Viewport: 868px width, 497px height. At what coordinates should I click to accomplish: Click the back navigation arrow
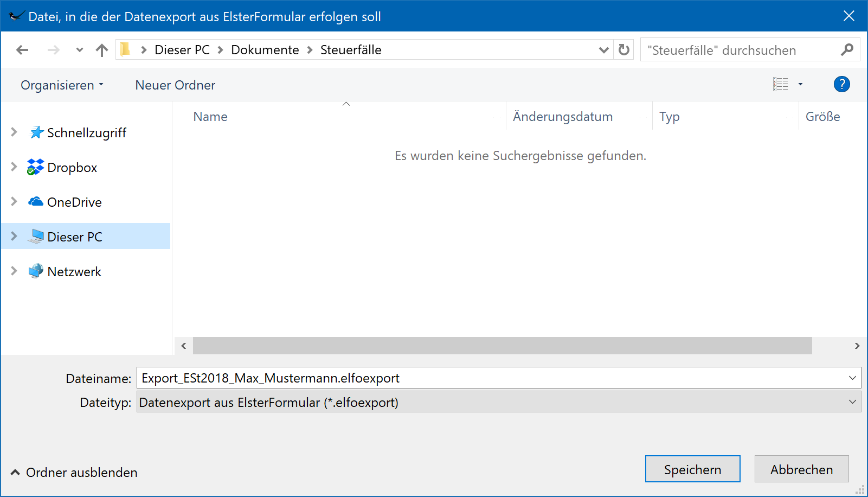22,50
